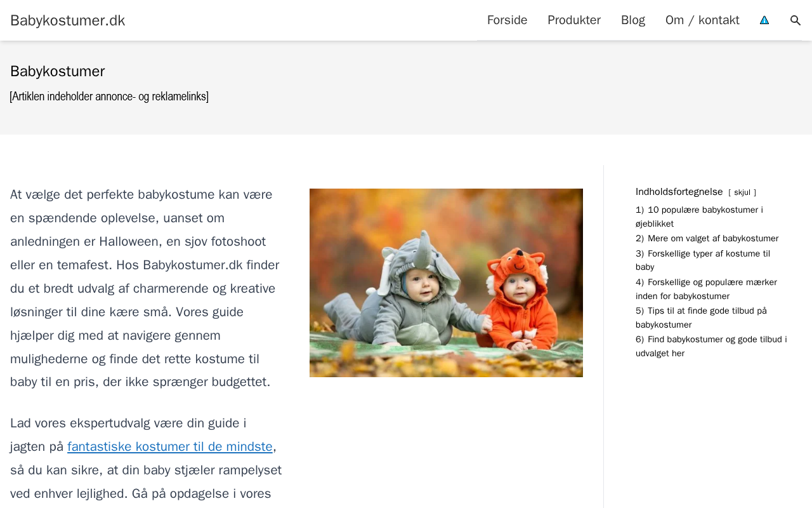Screen dimensions: 812x508
Task: Click the Babykostumer page heading
Action: tap(58, 71)
